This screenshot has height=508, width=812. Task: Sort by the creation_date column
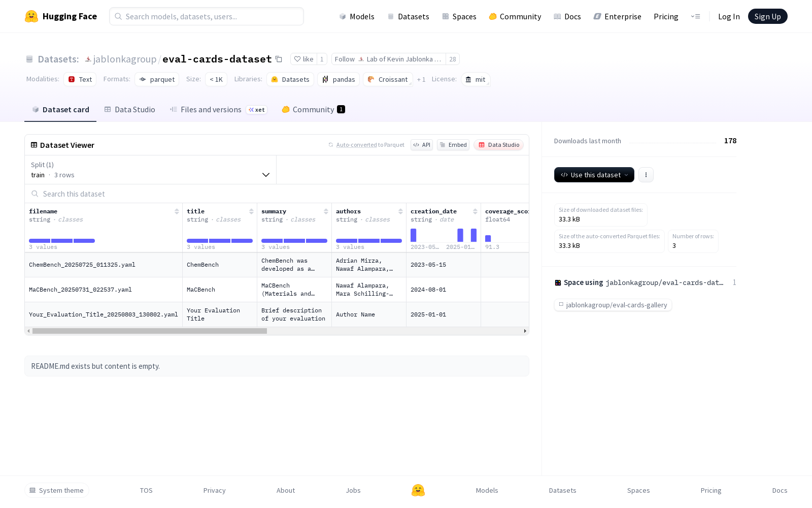click(x=475, y=211)
